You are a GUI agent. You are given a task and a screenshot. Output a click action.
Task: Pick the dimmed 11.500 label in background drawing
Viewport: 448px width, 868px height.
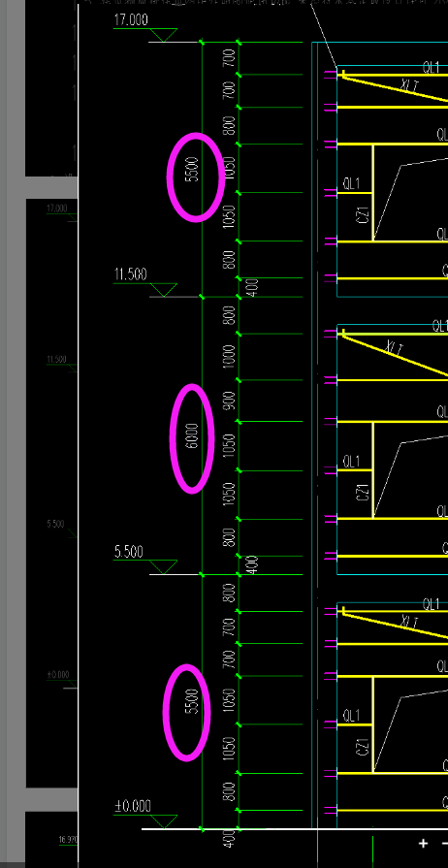coord(56,360)
